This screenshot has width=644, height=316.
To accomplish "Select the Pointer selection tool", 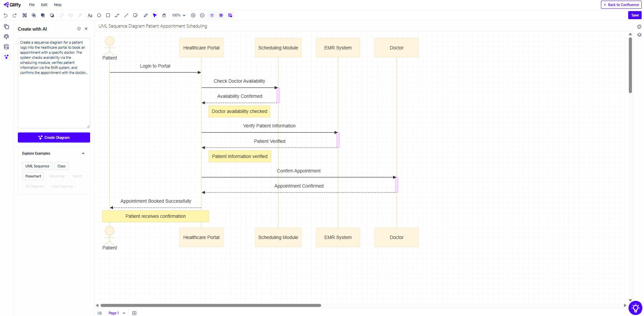I will pos(155,15).
